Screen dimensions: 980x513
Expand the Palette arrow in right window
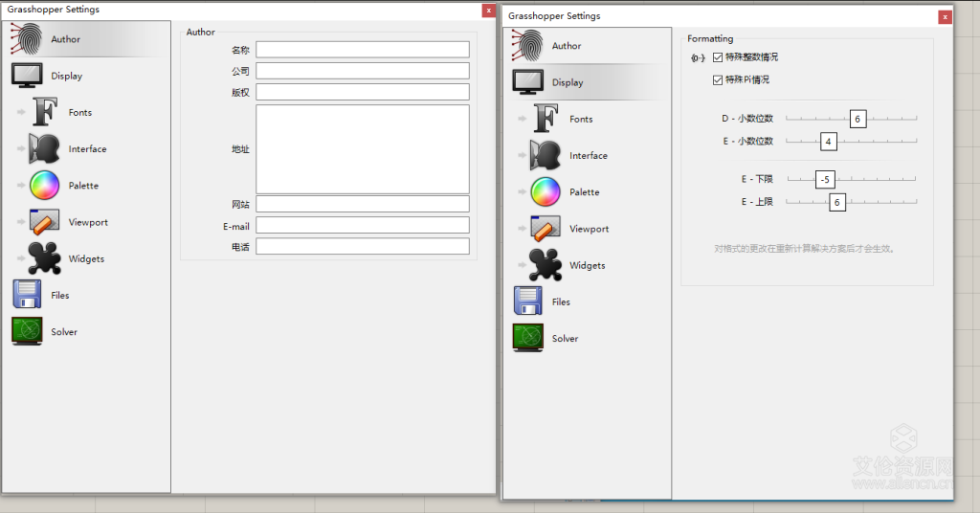tap(523, 191)
